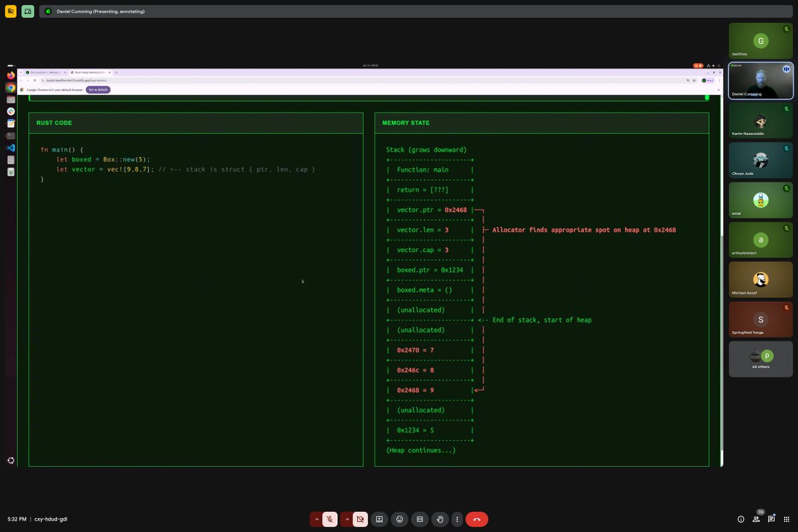The image size is (798, 532).
Task: Click VS Code icon in shared dock
Action: tap(11, 148)
